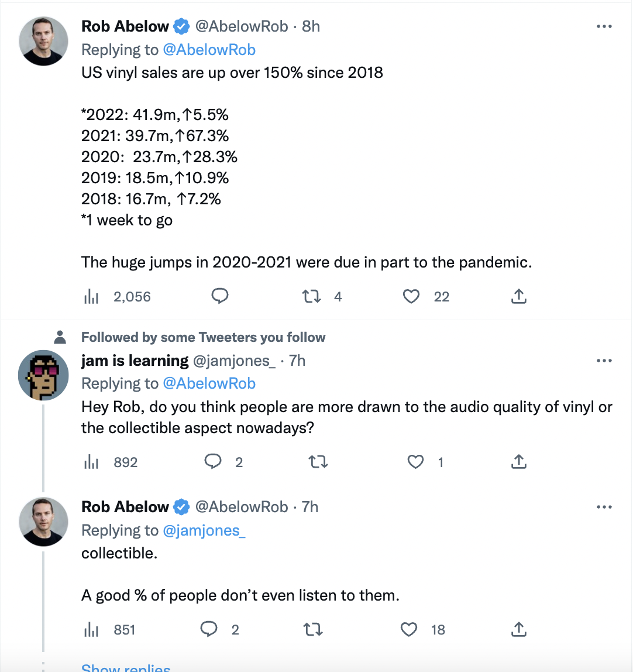Open more options for Rob's collectible reply
The height and width of the screenshot is (672, 633).
point(604,508)
